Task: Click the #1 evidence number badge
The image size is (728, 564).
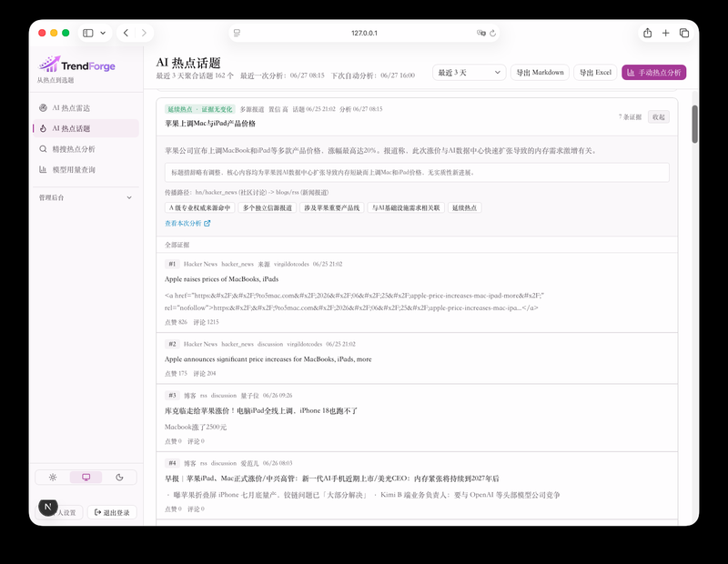Action: pyautogui.click(x=172, y=264)
